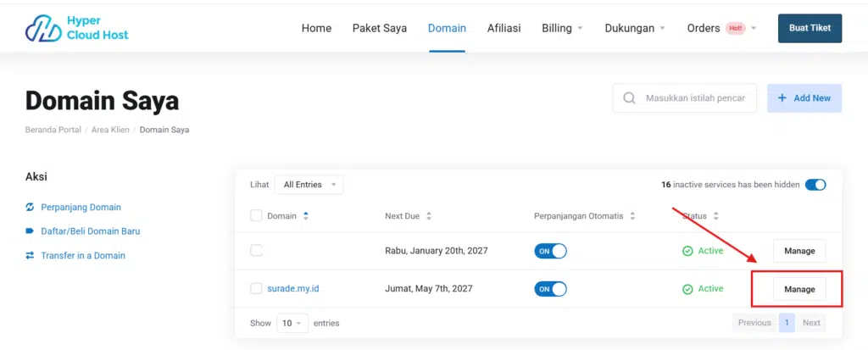The height and width of the screenshot is (350, 868).
Task: Click the date Jumat, May 7th, 2027
Action: (x=428, y=288)
